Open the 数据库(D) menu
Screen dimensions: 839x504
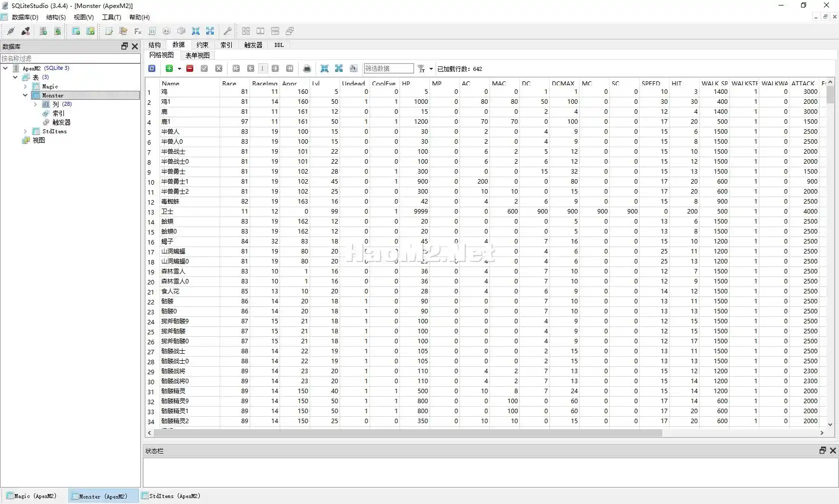tap(25, 17)
